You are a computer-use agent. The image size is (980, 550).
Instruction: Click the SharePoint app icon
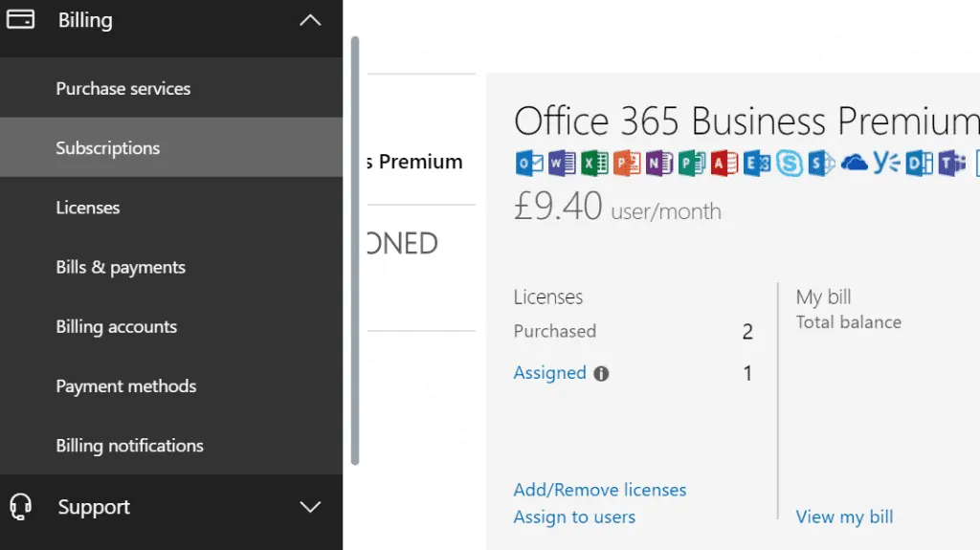(821, 164)
